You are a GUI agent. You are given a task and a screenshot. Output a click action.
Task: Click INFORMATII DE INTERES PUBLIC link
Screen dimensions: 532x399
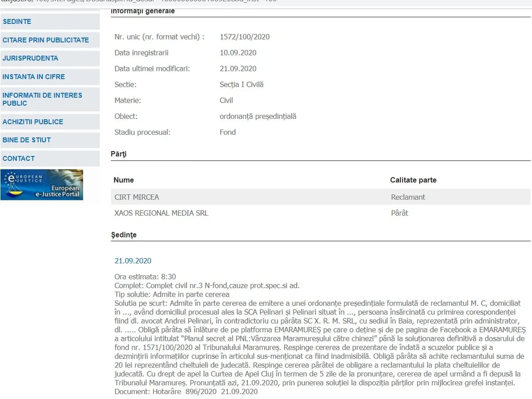coord(42,99)
